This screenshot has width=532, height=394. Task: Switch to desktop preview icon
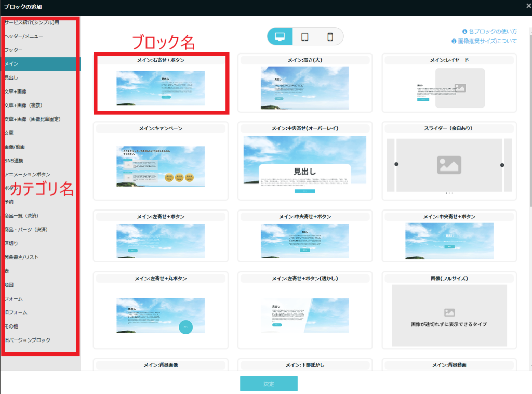pyautogui.click(x=280, y=36)
